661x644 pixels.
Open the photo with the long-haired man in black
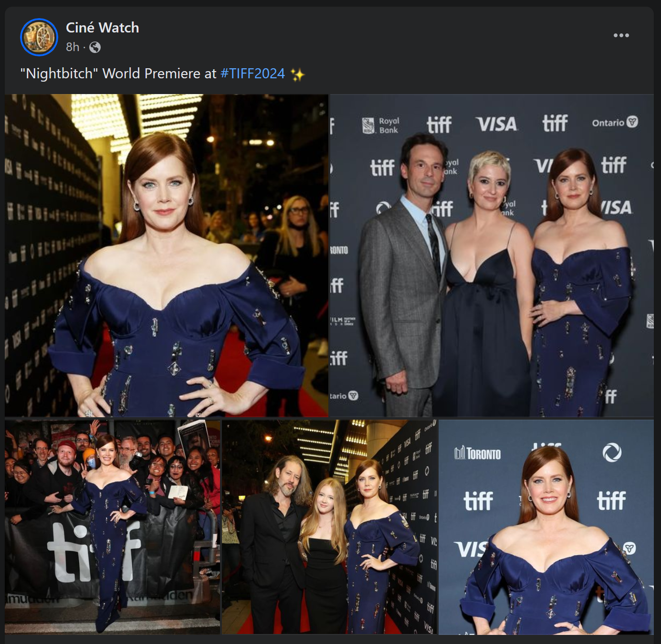point(329,527)
